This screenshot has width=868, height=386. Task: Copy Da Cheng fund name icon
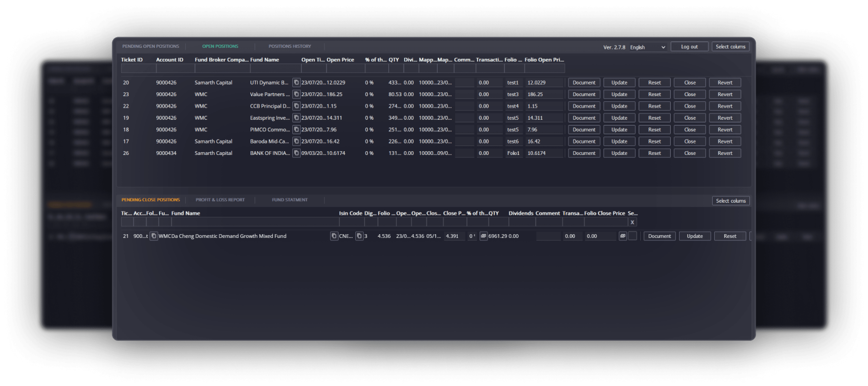tap(334, 236)
